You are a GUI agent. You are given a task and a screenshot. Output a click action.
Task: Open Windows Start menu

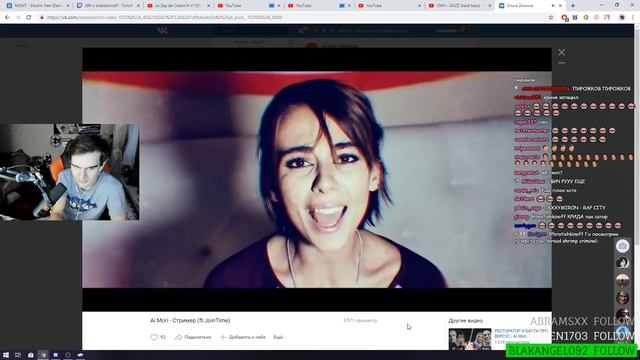point(6,355)
